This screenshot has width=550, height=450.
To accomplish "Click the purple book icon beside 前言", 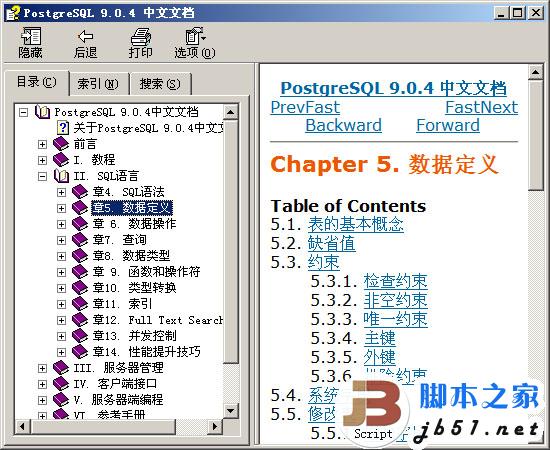I will tap(61, 144).
